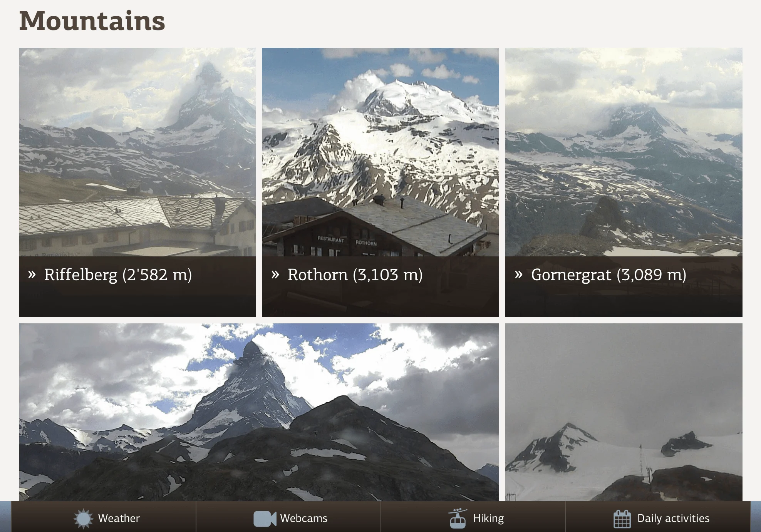View the Gornergrat webcam image
761x532 pixels.
pos(624,152)
